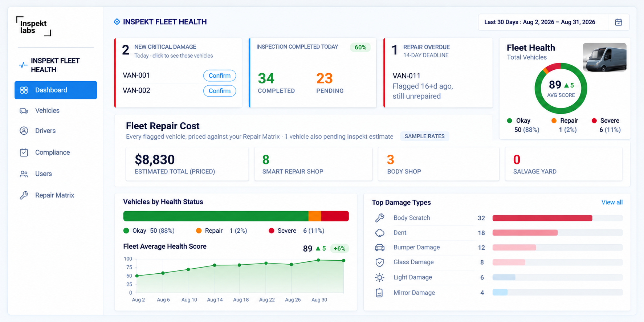The image size is (644, 322).
Task: Open the Users page label
Action: (x=44, y=174)
